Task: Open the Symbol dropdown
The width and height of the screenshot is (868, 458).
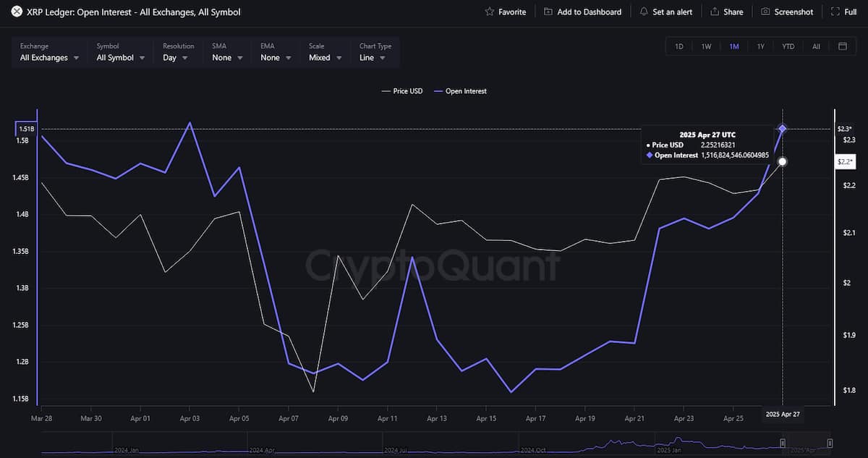Action: click(x=120, y=57)
